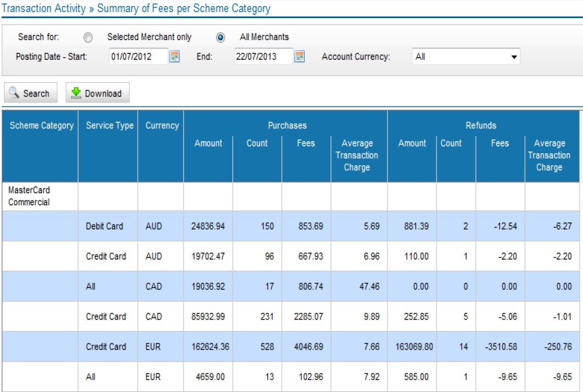This screenshot has width=583, height=392.
Task: Click the Refunds Fees column header
Action: point(500,143)
